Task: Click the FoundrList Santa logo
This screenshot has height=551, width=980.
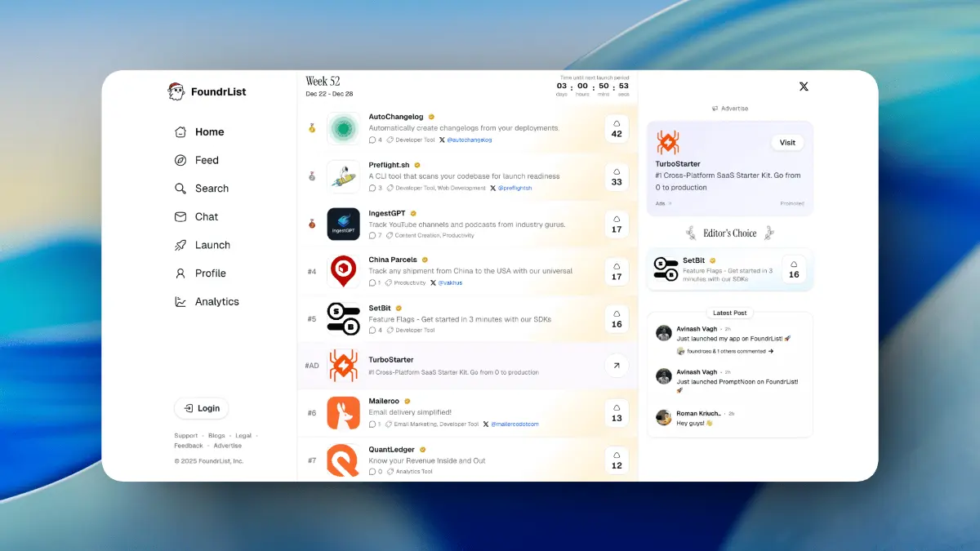Action: (x=176, y=91)
